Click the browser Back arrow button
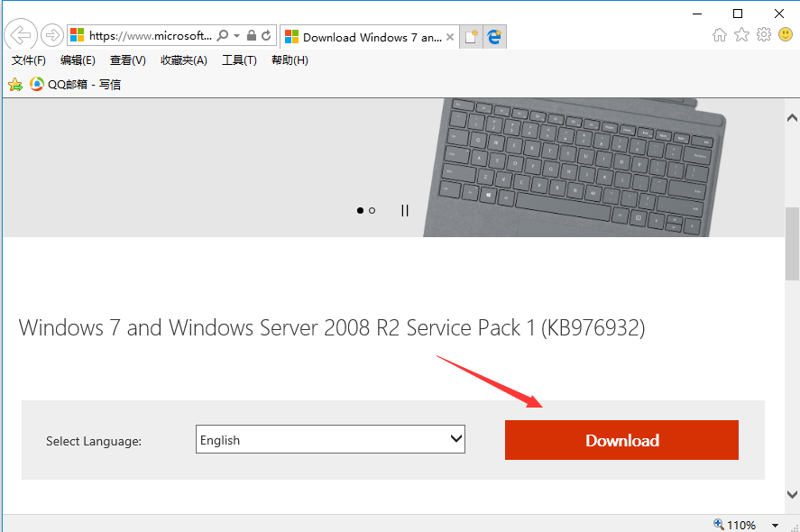 tap(20, 36)
